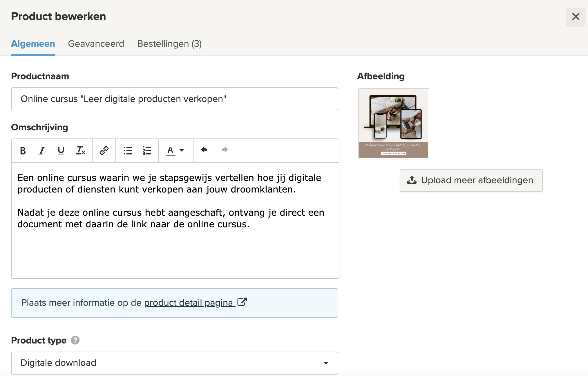Select the product image thumbnail under Afbeelding
The height and width of the screenshot is (376, 588).
point(393,123)
